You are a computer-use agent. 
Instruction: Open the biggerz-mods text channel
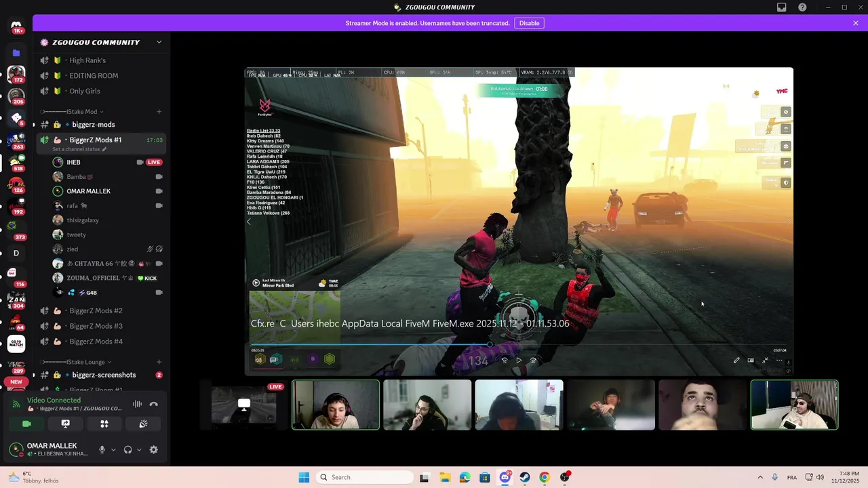[x=102, y=125]
